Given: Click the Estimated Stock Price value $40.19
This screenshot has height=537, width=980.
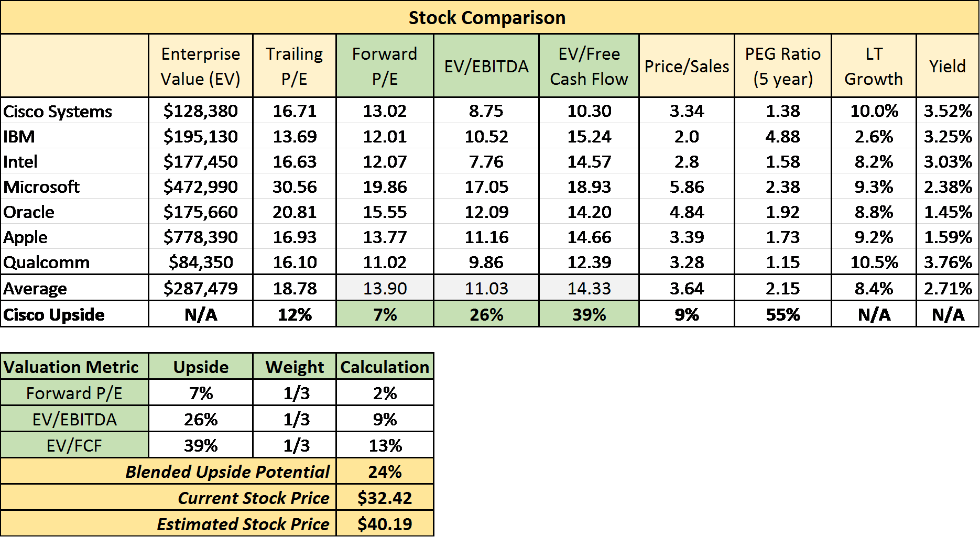Looking at the screenshot, I should point(385,524).
